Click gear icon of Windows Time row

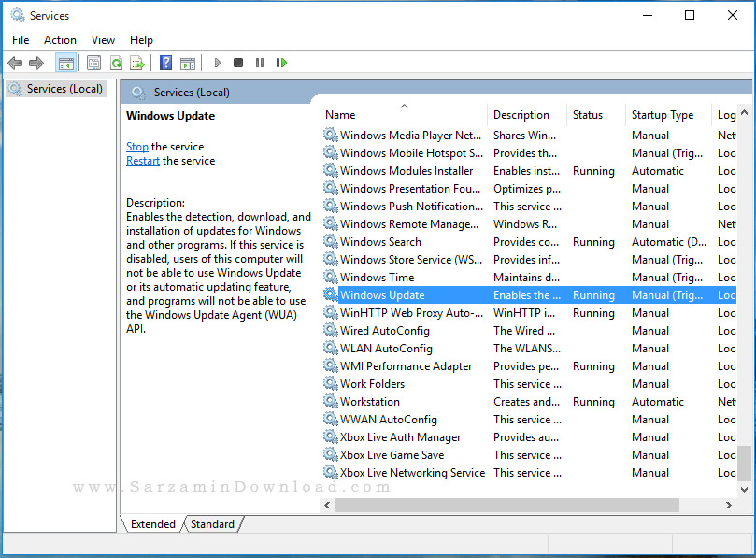click(330, 277)
